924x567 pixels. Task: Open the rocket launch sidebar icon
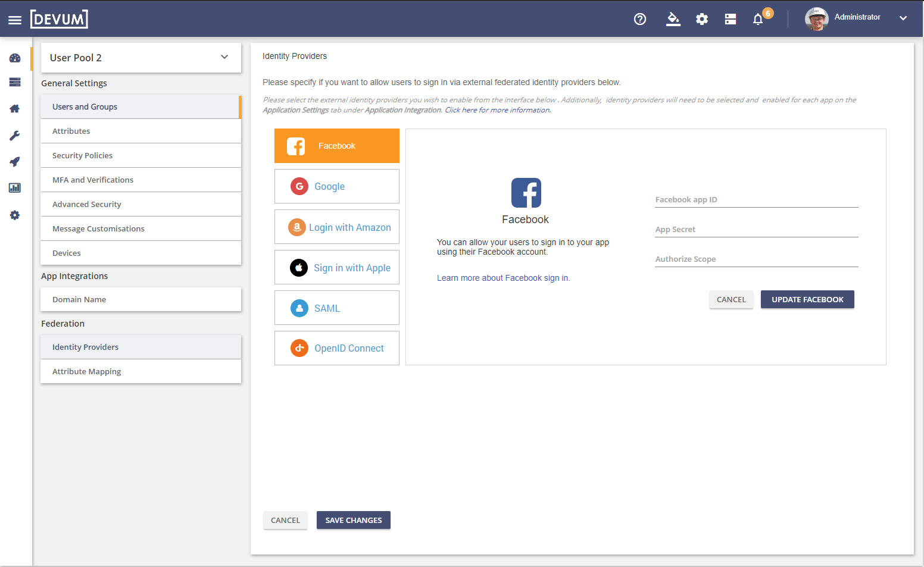click(x=15, y=162)
